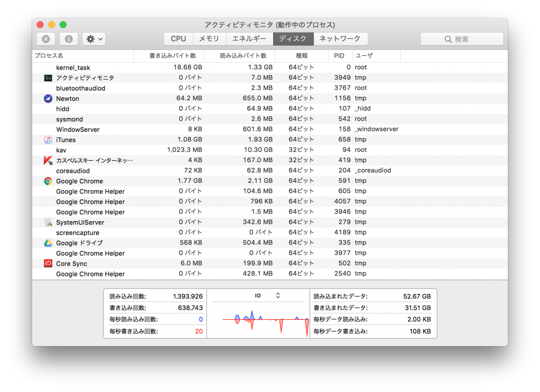
Task: Click the window title アクティビティモニタ
Action: [x=270, y=25]
